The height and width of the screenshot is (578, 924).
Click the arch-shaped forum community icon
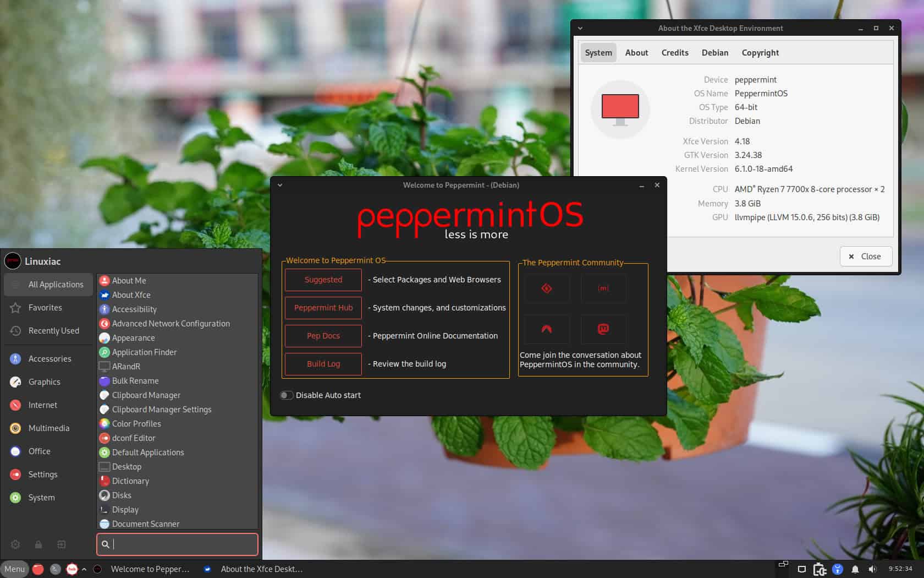546,329
